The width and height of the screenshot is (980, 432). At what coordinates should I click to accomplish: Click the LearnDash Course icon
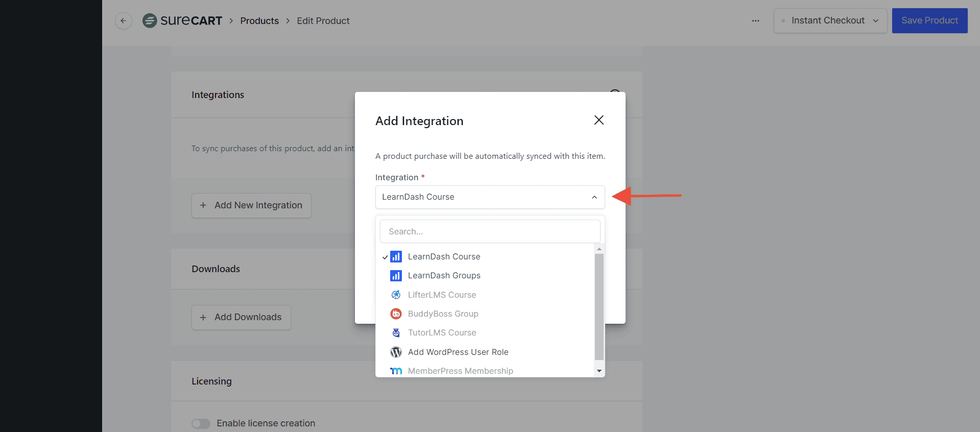pyautogui.click(x=396, y=256)
